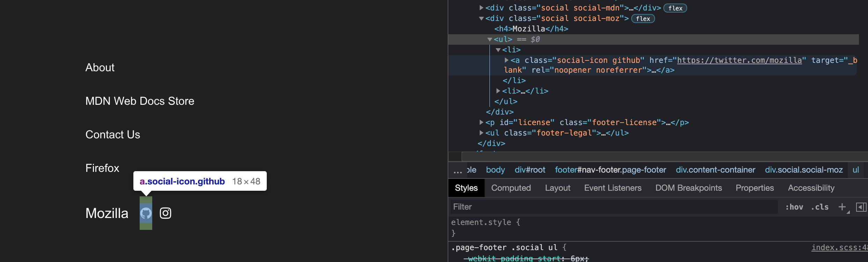Select footer#nav-footer.page-footer breadcrumb
The width and height of the screenshot is (868, 262).
click(611, 170)
